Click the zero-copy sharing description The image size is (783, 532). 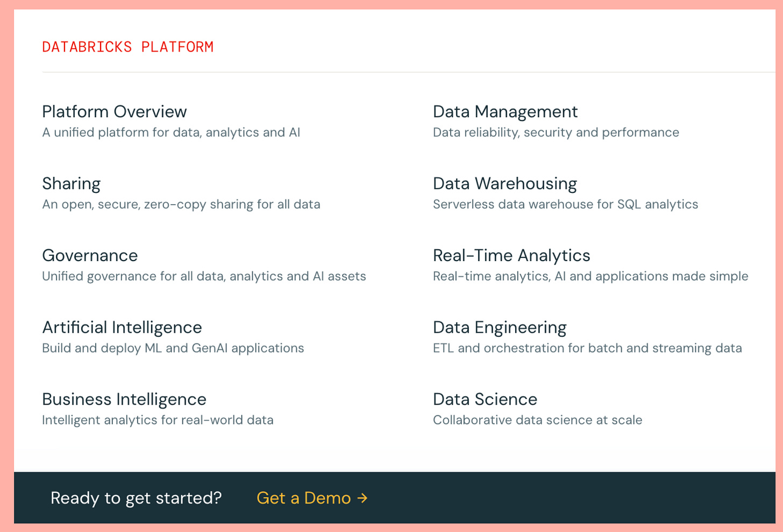pos(181,205)
